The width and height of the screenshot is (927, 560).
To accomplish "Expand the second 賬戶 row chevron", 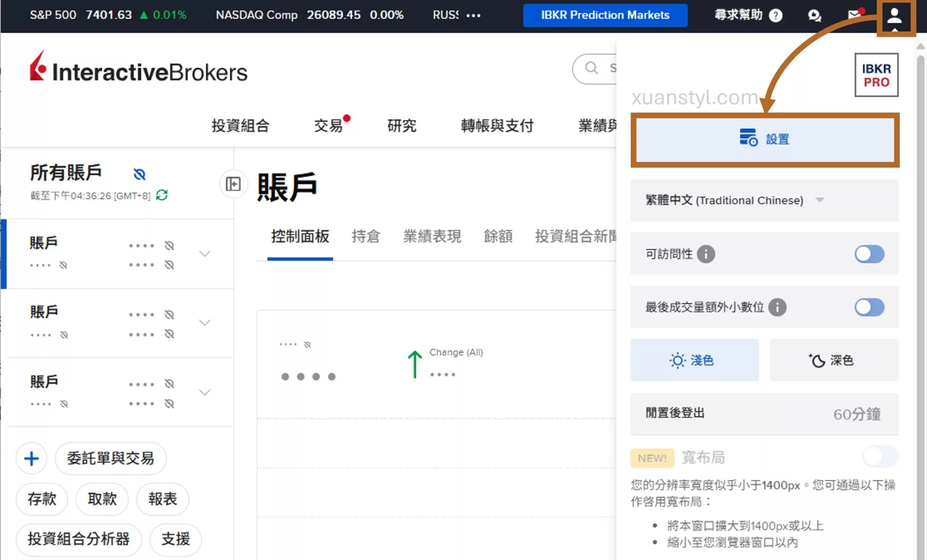I will pyautogui.click(x=205, y=322).
